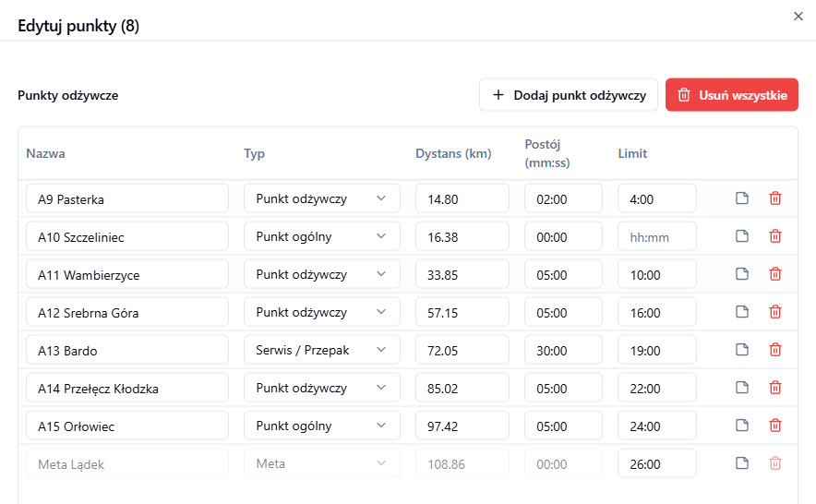Delete the A9 Pasterka row

click(774, 198)
